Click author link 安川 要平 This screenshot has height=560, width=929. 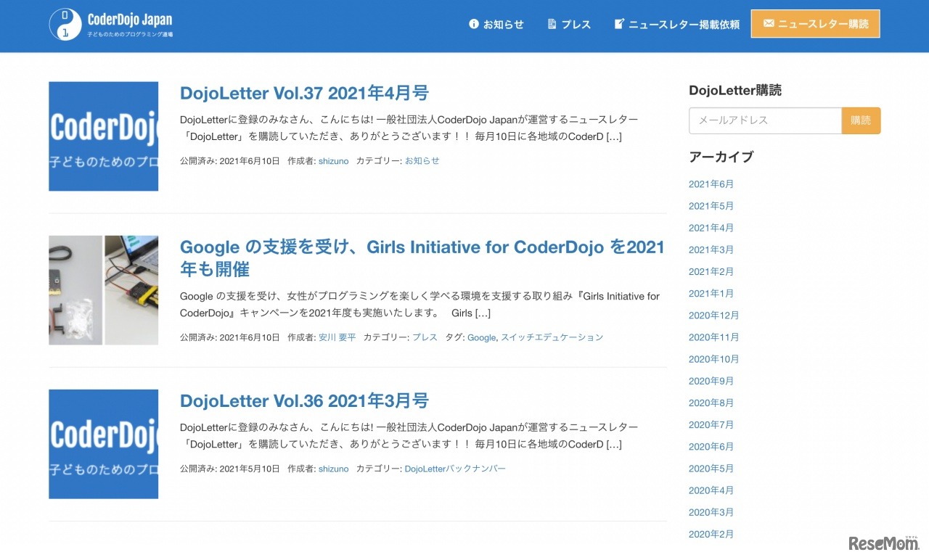338,337
